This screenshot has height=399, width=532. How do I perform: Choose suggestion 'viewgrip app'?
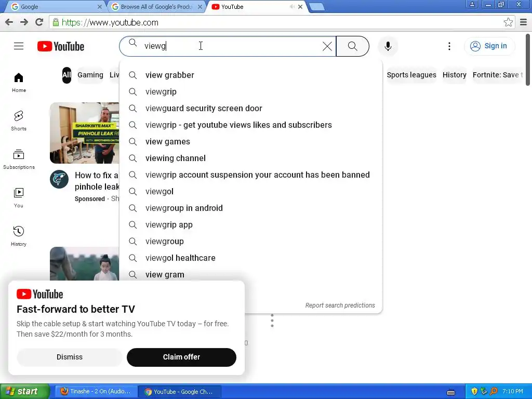251,224
